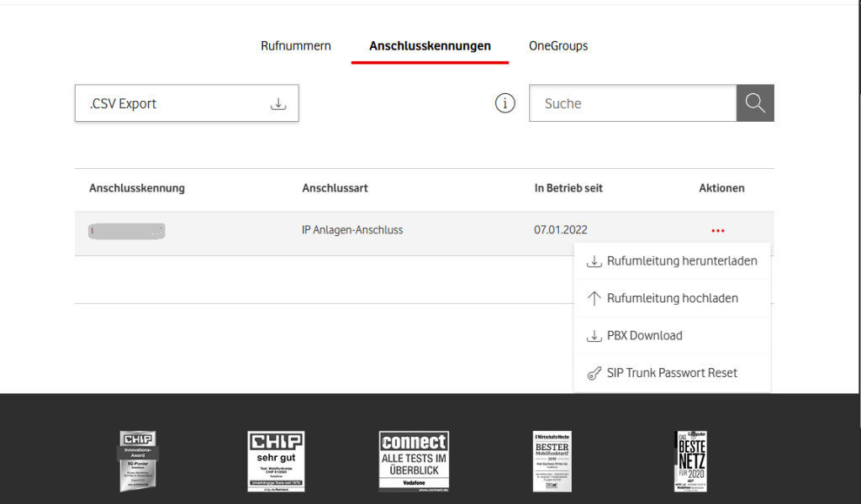Click the .CSV Export button
The image size is (861, 504).
[187, 103]
